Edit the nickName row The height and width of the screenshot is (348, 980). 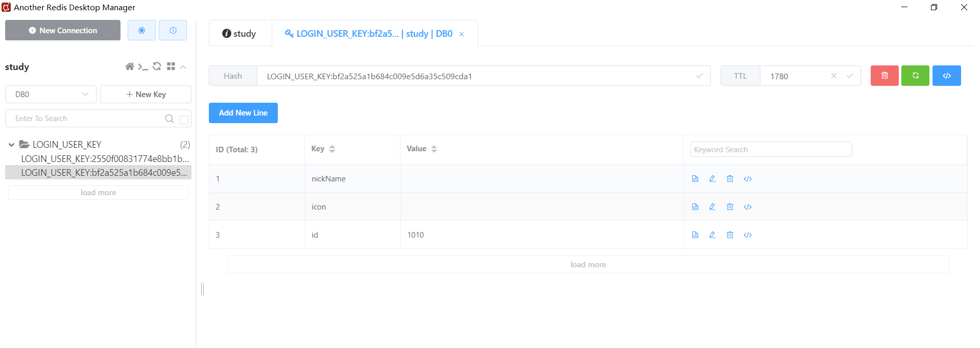tap(712, 179)
